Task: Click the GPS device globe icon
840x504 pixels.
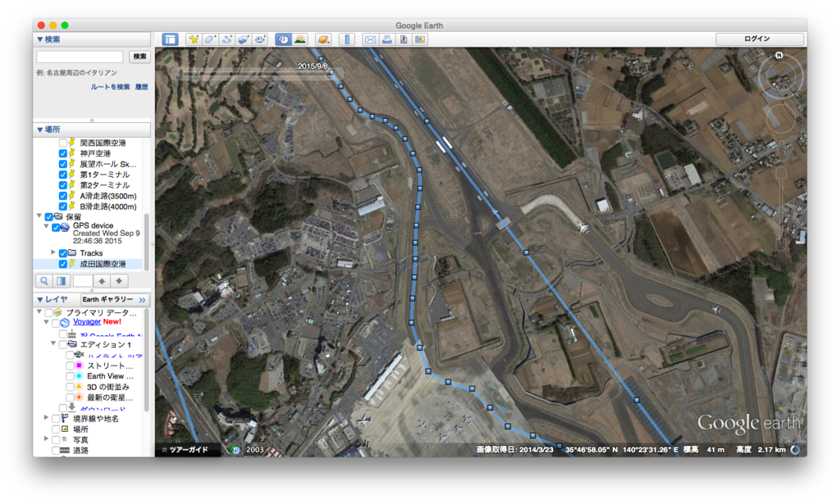Action: pos(65,227)
